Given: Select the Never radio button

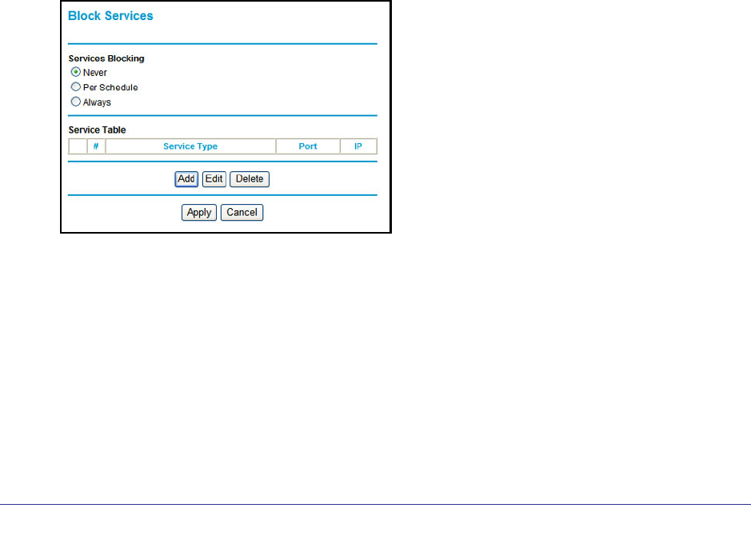Looking at the screenshot, I should (76, 72).
